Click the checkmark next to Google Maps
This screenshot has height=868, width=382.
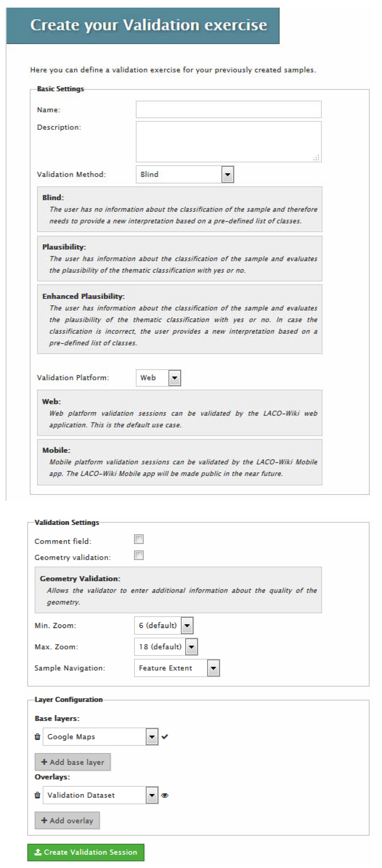point(165,736)
